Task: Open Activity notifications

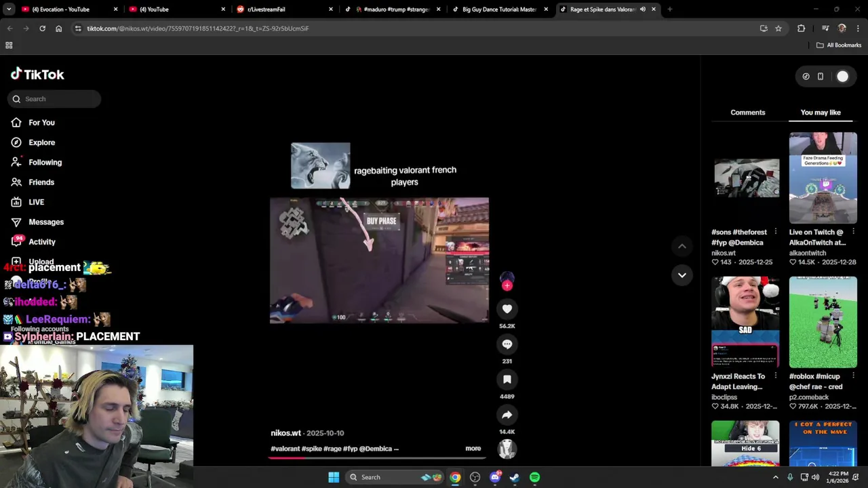Action: [41, 242]
